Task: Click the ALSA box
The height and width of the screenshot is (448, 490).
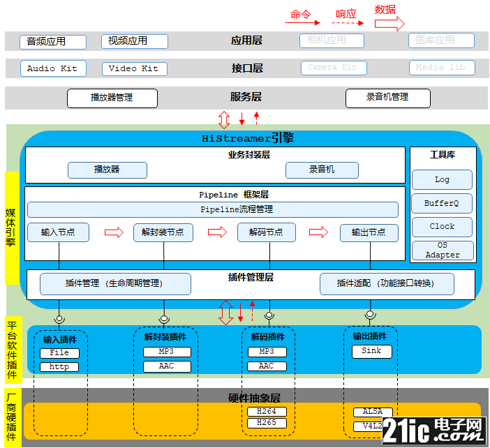Action: (373, 412)
